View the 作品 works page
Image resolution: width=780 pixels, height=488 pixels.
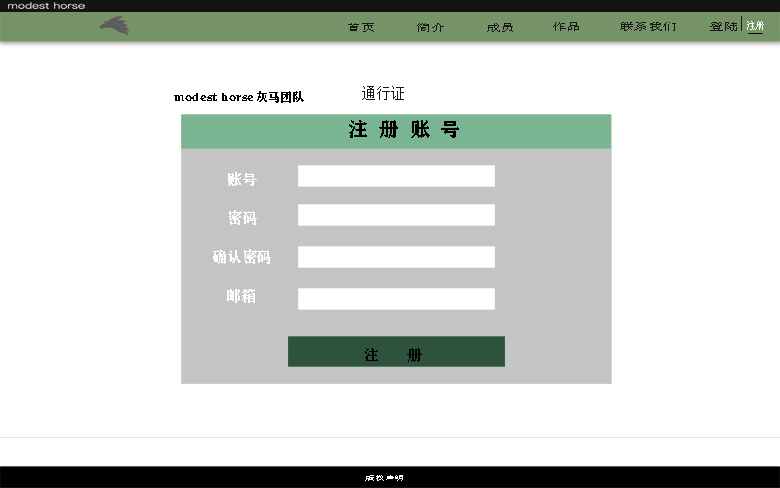566,27
